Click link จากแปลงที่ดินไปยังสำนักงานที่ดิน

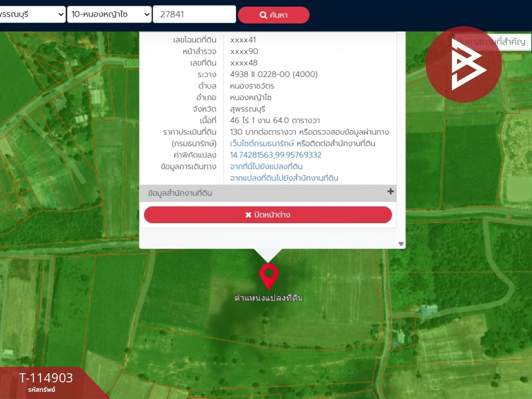click(284, 178)
